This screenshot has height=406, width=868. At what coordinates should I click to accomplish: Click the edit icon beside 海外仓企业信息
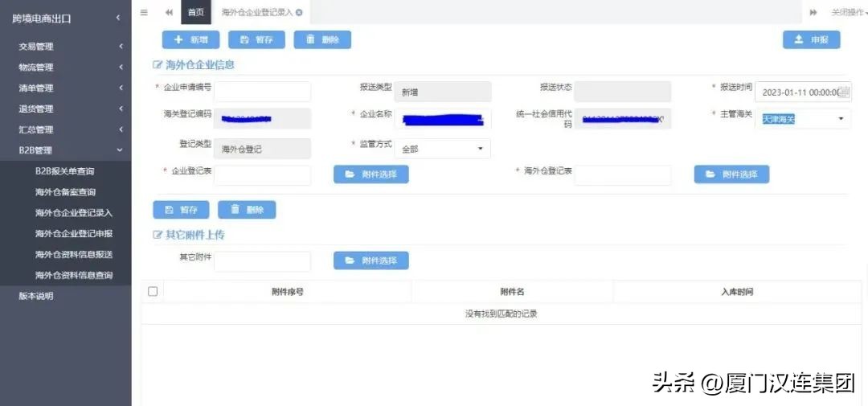click(158, 65)
